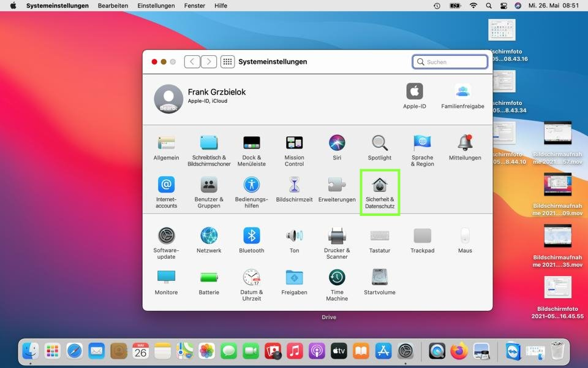Select desktop Bildschirmaufnahme 2021....09.mov file

tap(557, 194)
